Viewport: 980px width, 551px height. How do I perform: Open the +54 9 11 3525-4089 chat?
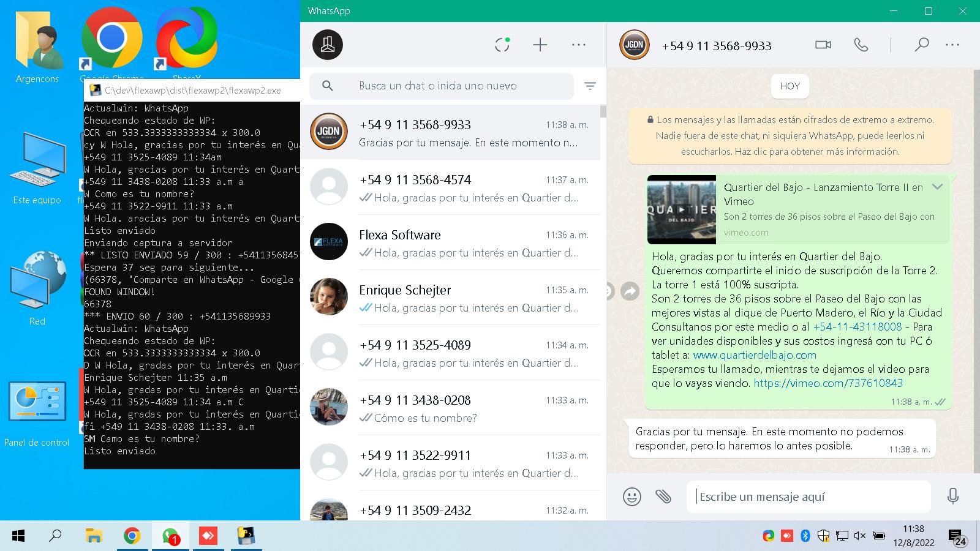click(x=450, y=353)
